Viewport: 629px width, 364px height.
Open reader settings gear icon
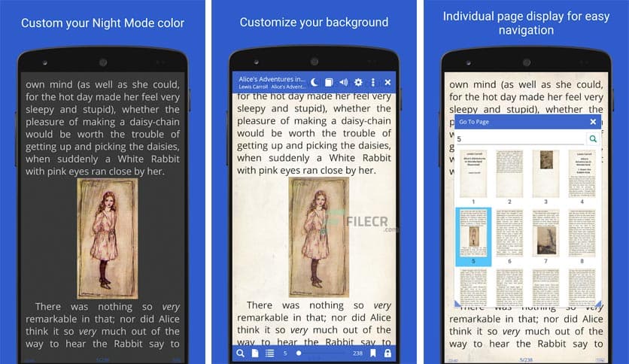359,82
